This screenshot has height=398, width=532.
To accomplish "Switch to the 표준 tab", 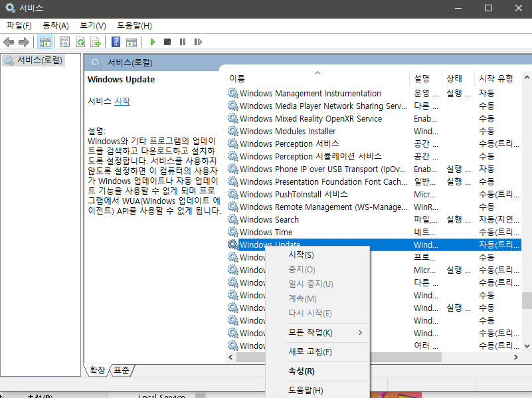I will [122, 370].
